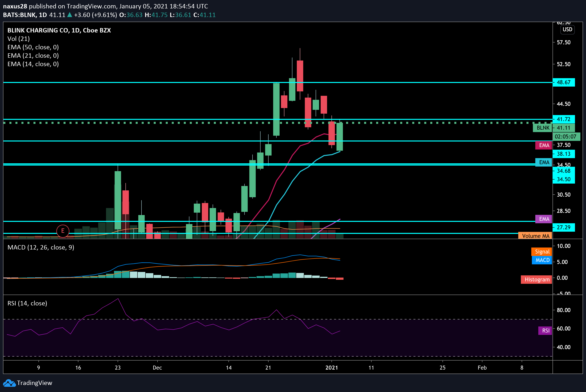Click the red Histogram tag
Viewport: 586px width, 392px height.
click(536, 280)
